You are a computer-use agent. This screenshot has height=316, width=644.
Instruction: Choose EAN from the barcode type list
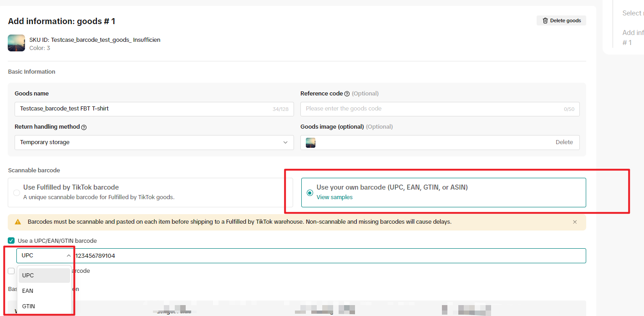pos(44,291)
